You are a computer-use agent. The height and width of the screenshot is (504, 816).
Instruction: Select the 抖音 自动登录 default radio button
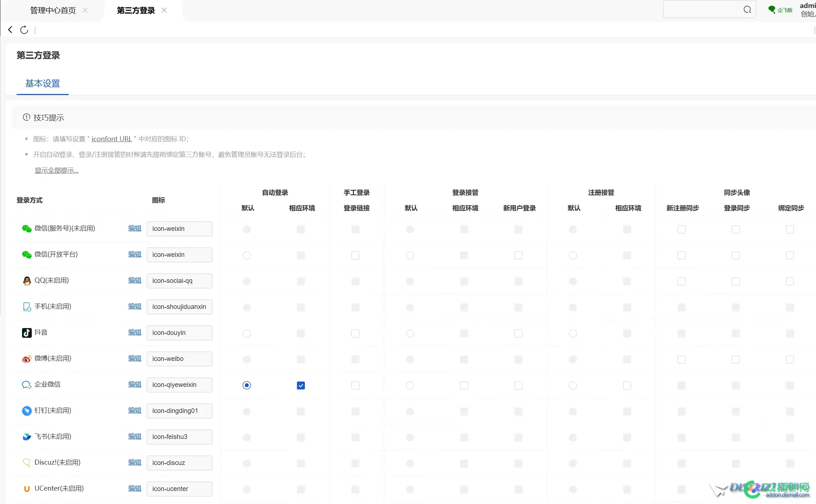pos(246,333)
